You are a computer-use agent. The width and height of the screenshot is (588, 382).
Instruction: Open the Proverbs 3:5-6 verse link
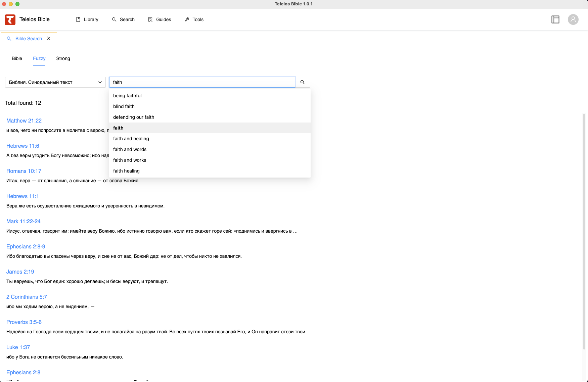click(x=24, y=322)
